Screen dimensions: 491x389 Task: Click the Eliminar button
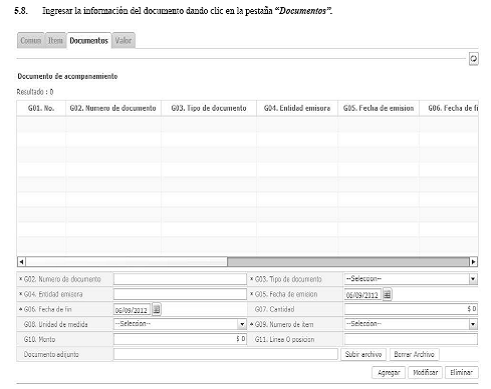[x=462, y=372]
